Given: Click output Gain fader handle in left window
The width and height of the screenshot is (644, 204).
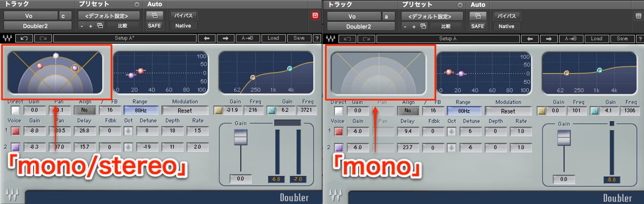Looking at the screenshot, I should tap(240, 136).
